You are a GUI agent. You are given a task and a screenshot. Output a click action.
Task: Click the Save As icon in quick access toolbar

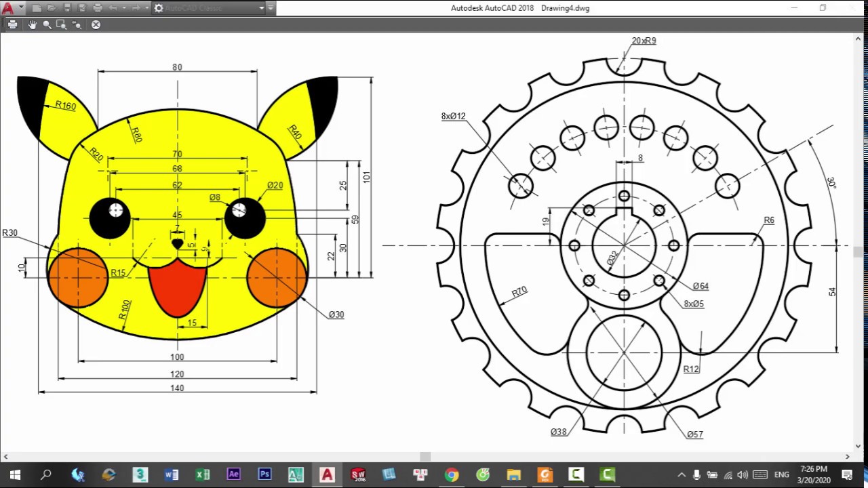[x=82, y=8]
